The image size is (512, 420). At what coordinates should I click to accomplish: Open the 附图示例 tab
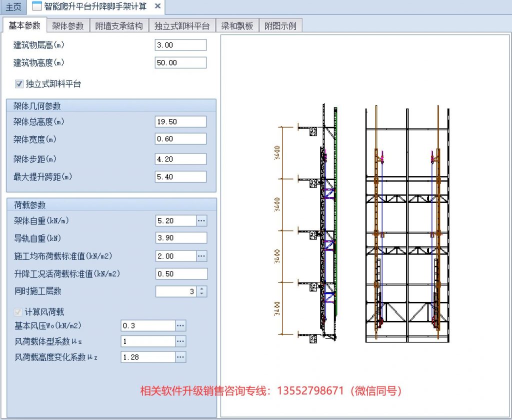pos(280,26)
